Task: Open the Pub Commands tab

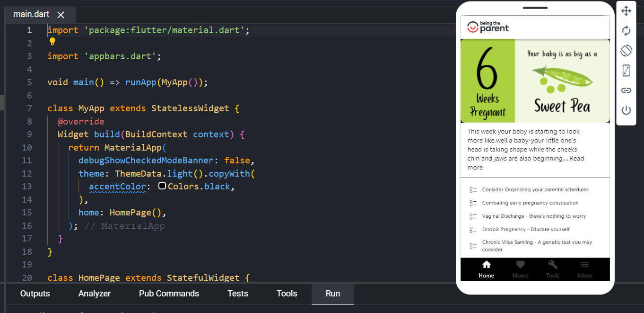Action: coord(169,294)
